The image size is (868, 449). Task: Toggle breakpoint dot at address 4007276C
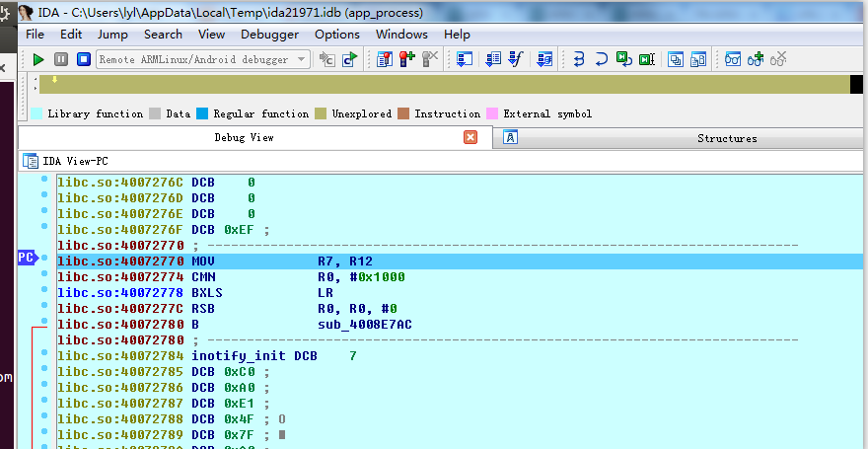[x=44, y=179]
